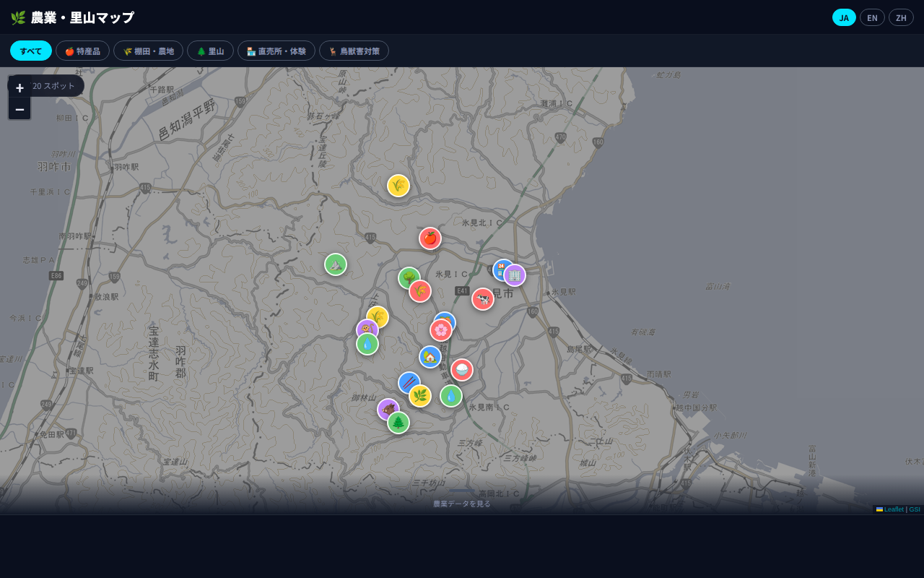This screenshot has height=578, width=924.
Task: Click the evergreen tree map marker
Action: pyautogui.click(x=398, y=423)
